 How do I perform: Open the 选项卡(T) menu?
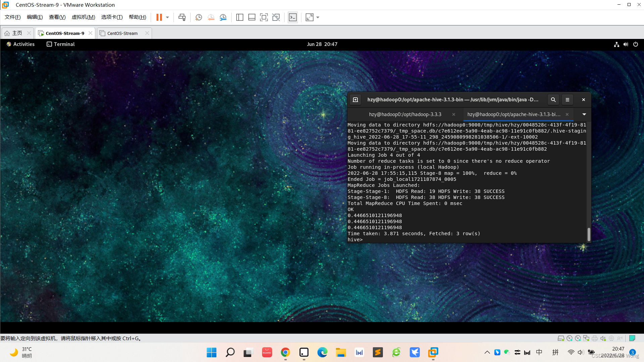pyautogui.click(x=112, y=17)
